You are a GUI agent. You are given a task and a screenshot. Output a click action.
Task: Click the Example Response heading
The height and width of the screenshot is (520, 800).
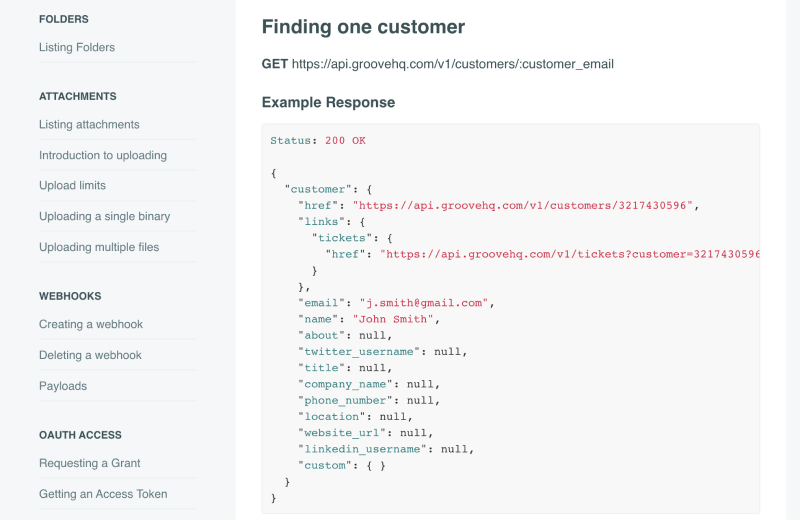(328, 102)
